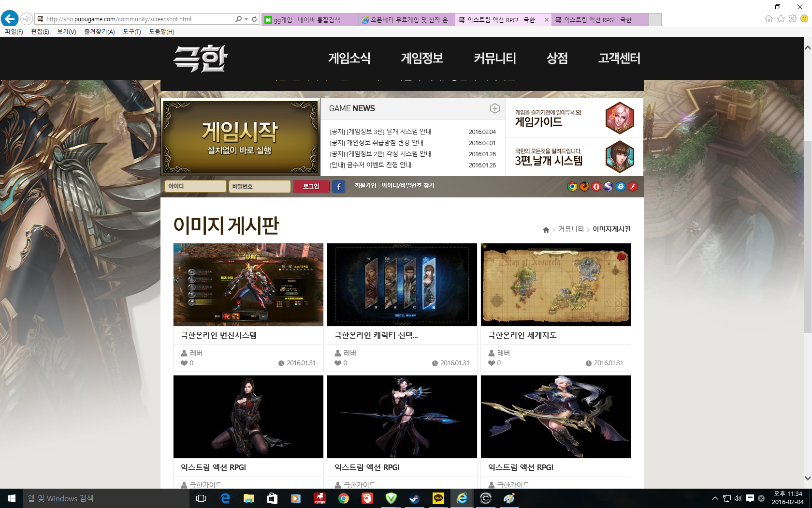Click the home icon in breadcrumb
The image size is (812, 508).
[x=546, y=230]
